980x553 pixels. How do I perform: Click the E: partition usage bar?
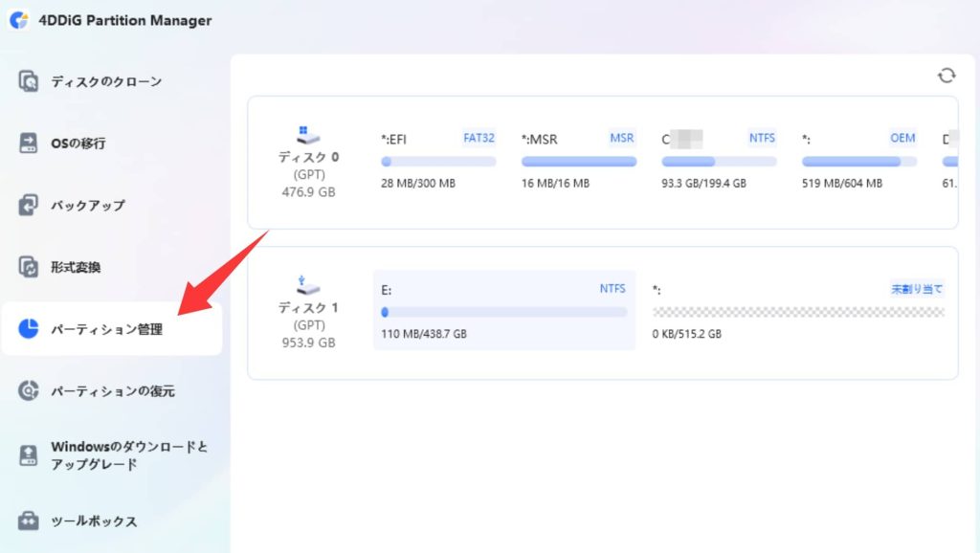504,312
